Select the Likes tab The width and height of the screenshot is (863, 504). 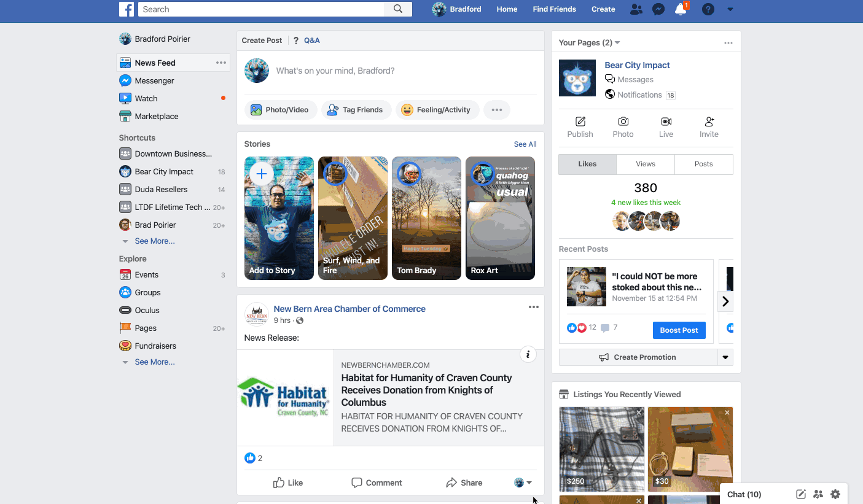(x=587, y=165)
